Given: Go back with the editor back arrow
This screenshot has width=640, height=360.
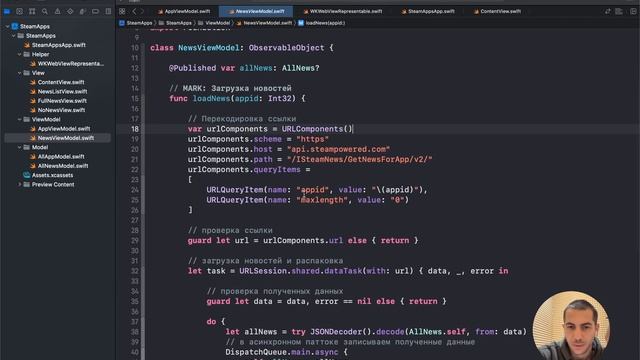Looking at the screenshot, I should coord(134,11).
